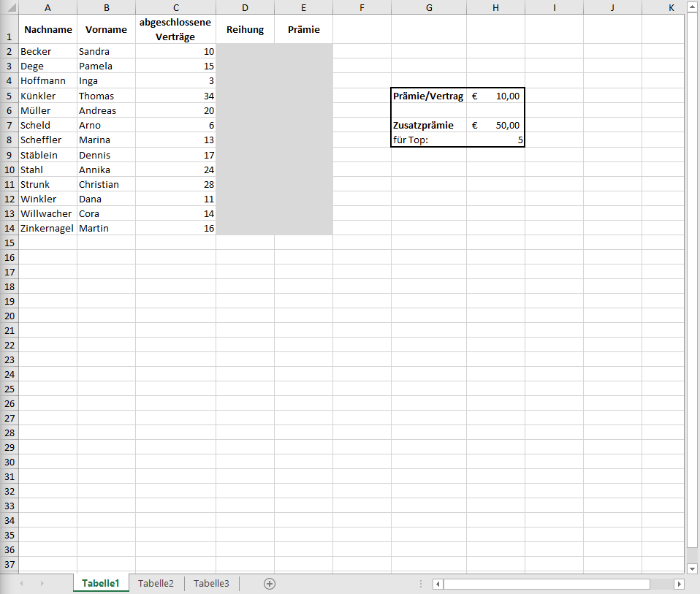The height and width of the screenshot is (594, 700).
Task: Switch to the Tabelle3 sheet
Action: pos(210,583)
